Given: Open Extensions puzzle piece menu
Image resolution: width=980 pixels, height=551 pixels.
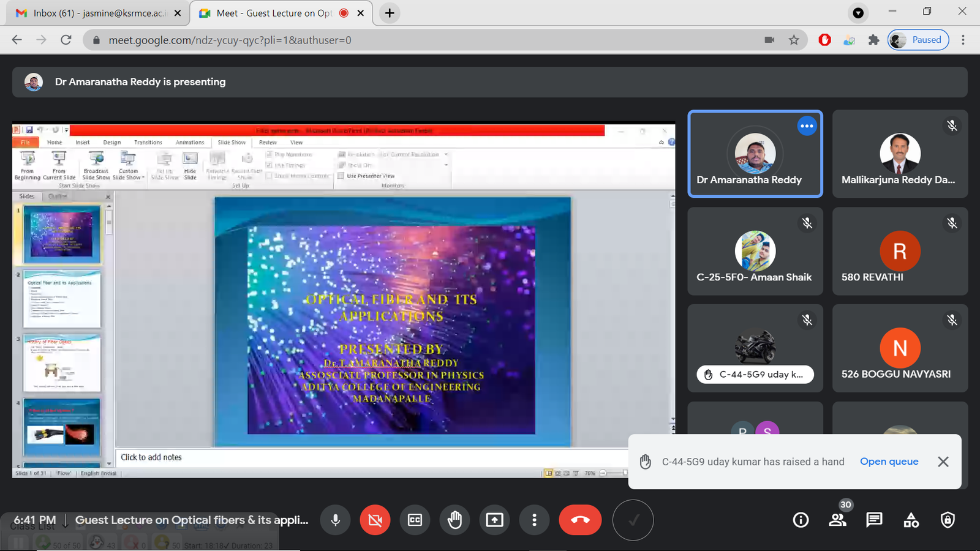Looking at the screenshot, I should pyautogui.click(x=874, y=40).
